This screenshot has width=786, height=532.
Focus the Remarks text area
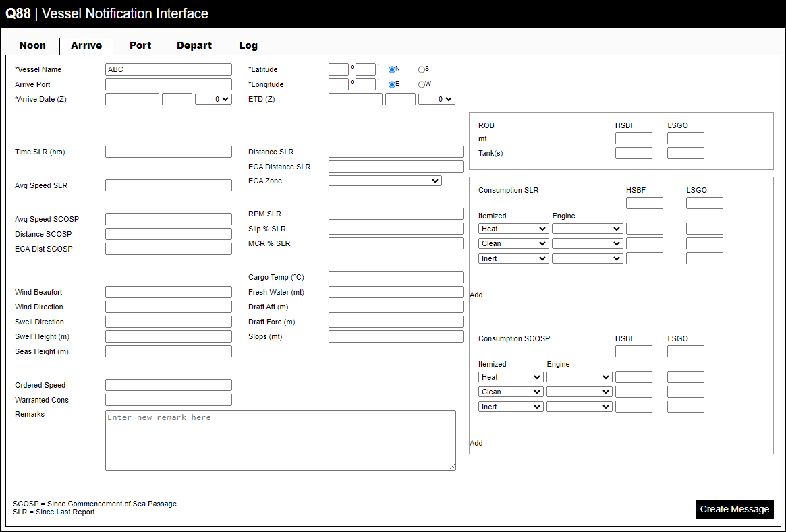pos(280,440)
